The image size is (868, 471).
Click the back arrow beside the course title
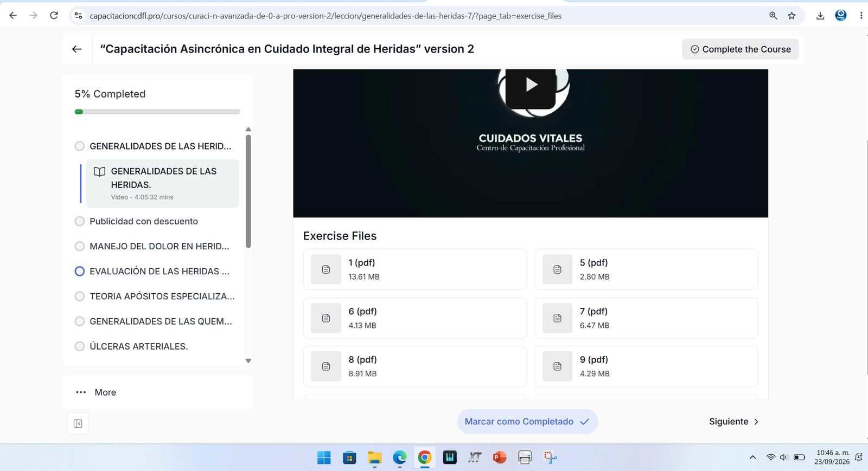pyautogui.click(x=77, y=49)
